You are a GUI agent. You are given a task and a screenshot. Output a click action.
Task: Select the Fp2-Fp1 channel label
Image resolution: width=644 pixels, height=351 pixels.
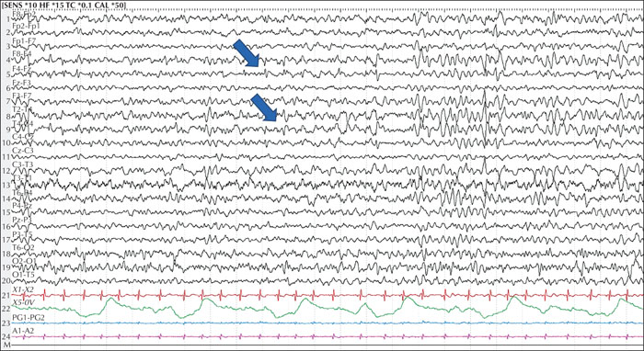[x=26, y=27]
